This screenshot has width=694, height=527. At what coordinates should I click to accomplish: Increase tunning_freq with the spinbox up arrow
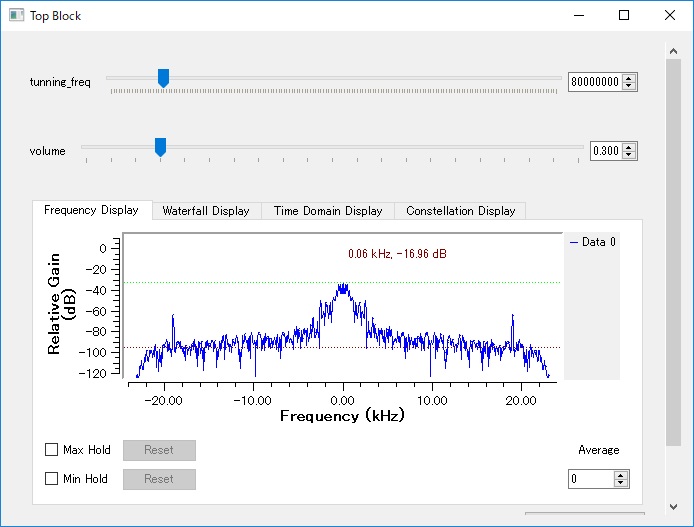pyautogui.click(x=629, y=78)
